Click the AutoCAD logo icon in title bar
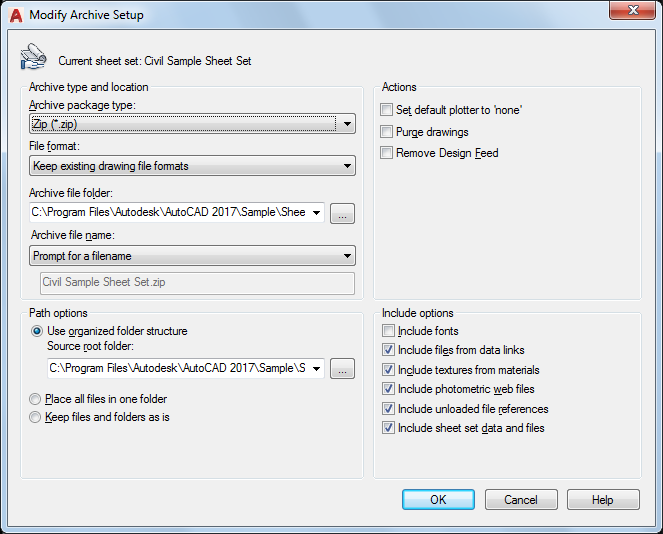The image size is (663, 534). (15, 15)
